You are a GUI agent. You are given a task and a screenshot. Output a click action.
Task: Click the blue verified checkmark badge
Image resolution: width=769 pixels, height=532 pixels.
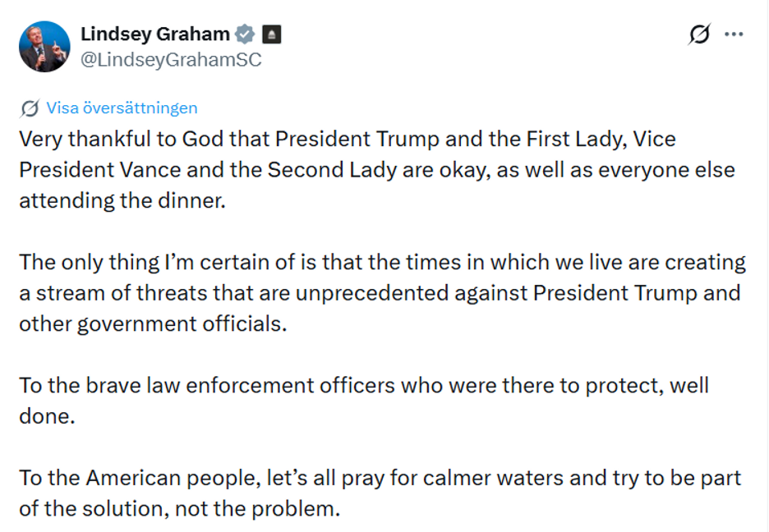tap(244, 34)
